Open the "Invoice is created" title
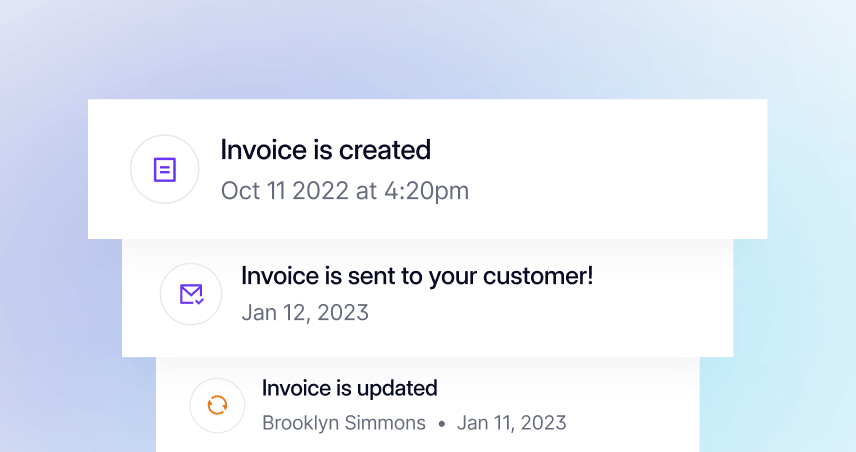 point(325,150)
